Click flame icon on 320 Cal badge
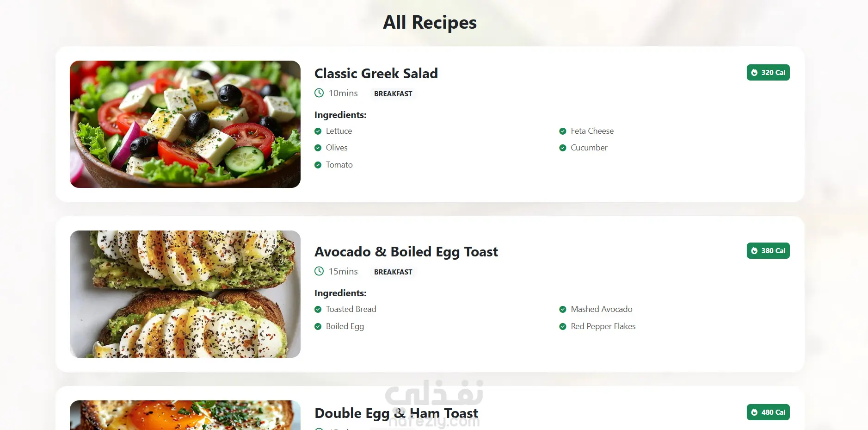Screen dimensions: 868x430 (754, 73)
